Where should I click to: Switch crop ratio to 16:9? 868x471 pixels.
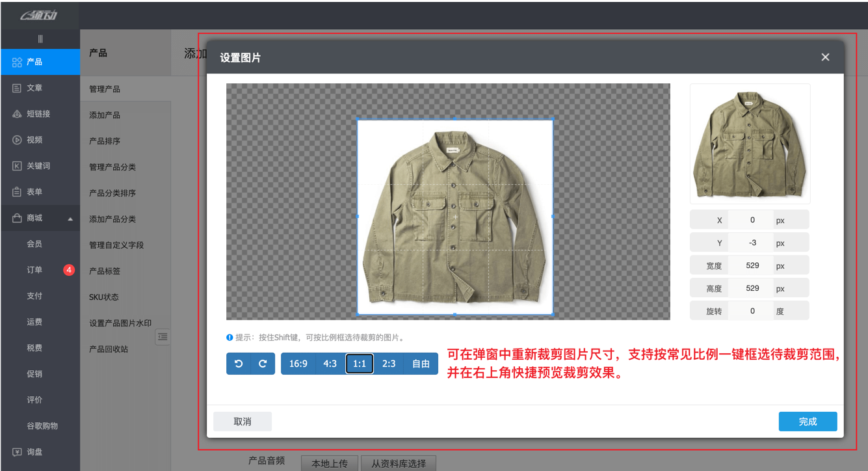[298, 364]
